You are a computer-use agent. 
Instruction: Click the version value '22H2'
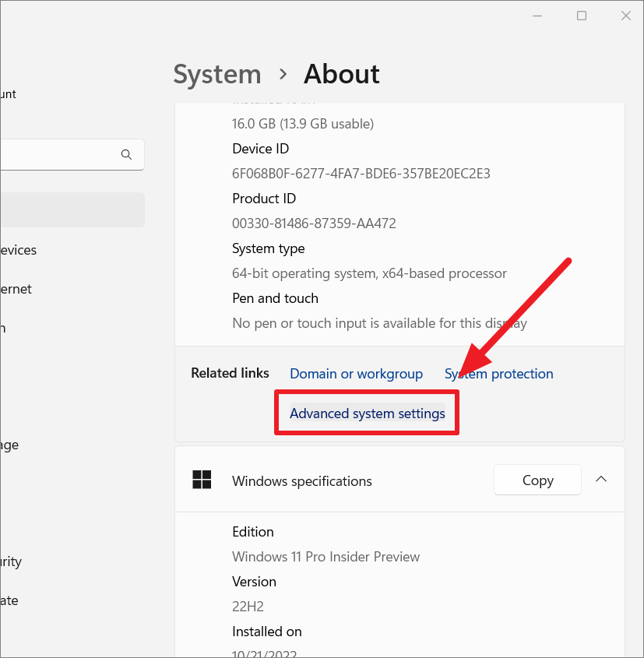click(248, 607)
